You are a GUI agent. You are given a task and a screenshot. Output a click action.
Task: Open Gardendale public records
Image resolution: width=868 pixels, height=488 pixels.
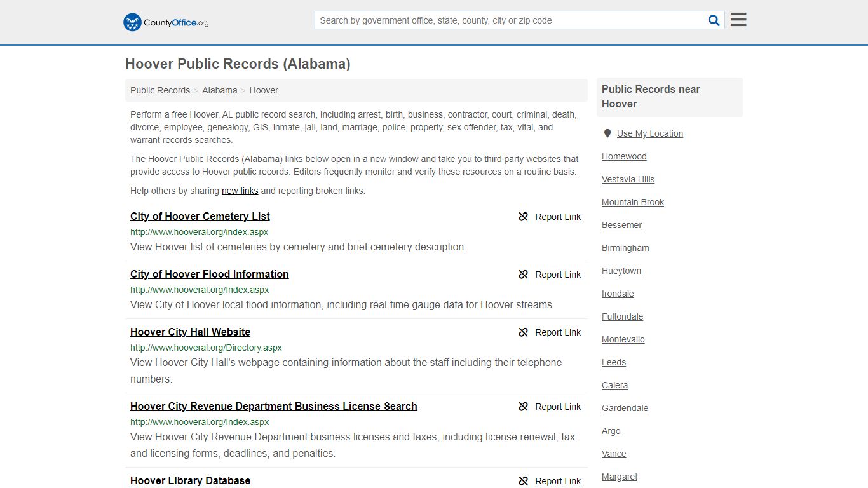(x=625, y=408)
